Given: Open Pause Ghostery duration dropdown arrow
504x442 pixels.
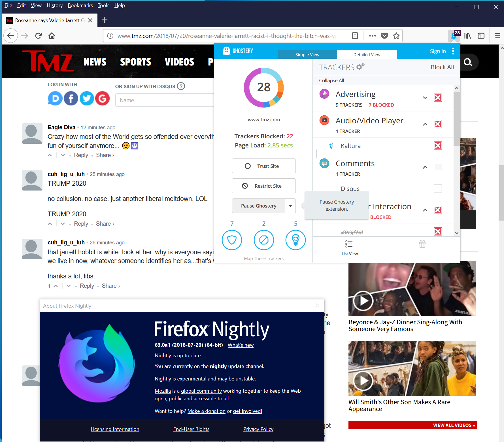Looking at the screenshot, I should point(290,206).
